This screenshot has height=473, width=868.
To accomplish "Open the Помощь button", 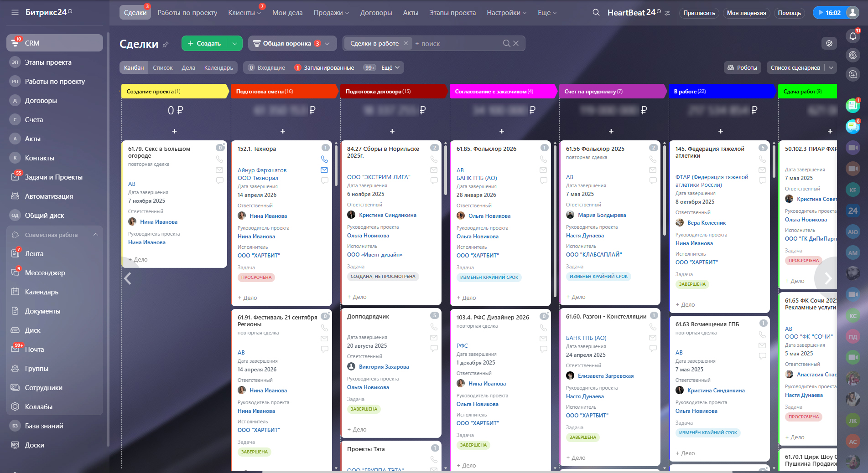I will (789, 13).
